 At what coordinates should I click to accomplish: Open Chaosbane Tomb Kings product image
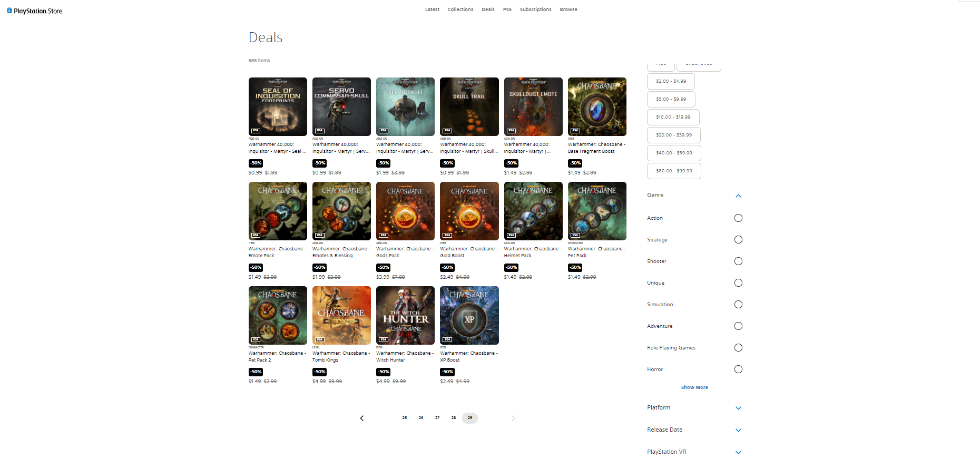pos(341,315)
